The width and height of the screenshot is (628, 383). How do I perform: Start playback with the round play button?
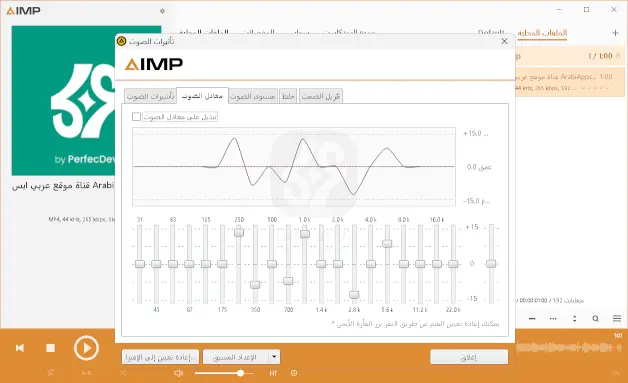coord(86,348)
